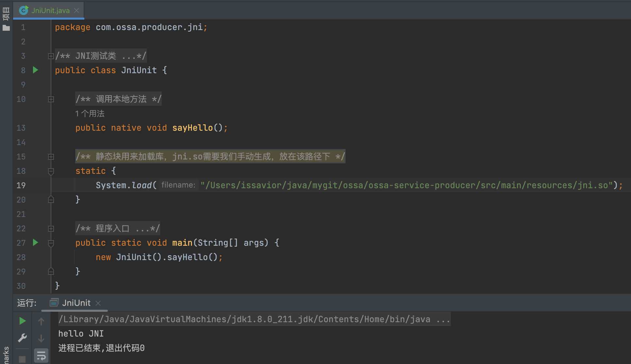631x364 pixels.
Task: Collapse the static block at line 18
Action: [51, 171]
